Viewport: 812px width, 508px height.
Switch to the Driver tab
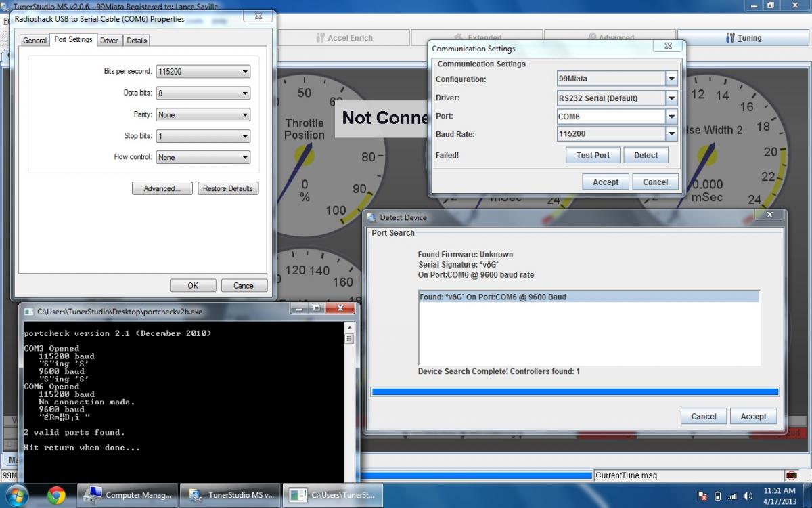pyautogui.click(x=109, y=41)
